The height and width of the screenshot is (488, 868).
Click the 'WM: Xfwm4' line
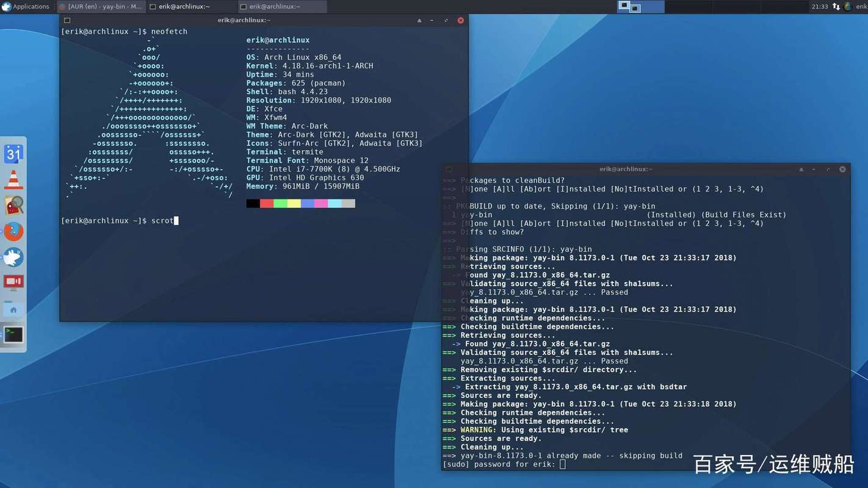[267, 117]
